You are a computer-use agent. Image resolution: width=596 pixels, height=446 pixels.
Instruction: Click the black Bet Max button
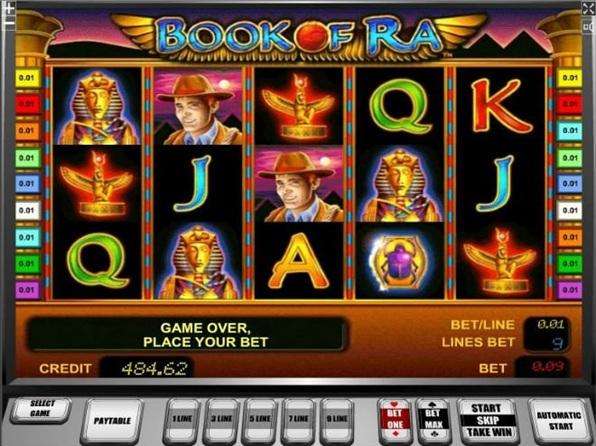[x=433, y=419]
